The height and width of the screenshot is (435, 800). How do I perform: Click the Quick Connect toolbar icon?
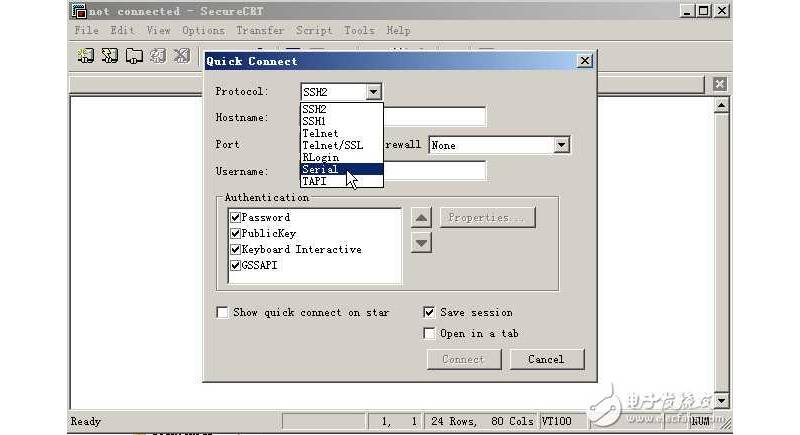point(110,55)
